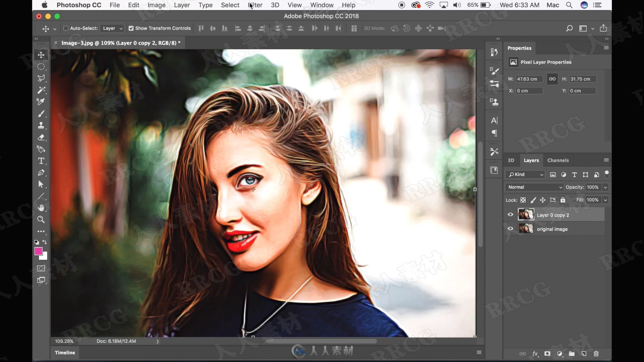Click the original image layer thumbnail
The image size is (644, 362).
pos(526,229)
